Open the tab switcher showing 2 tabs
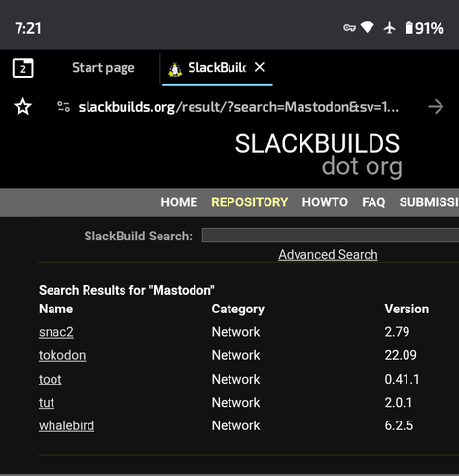The width and height of the screenshot is (459, 476). pos(22,68)
